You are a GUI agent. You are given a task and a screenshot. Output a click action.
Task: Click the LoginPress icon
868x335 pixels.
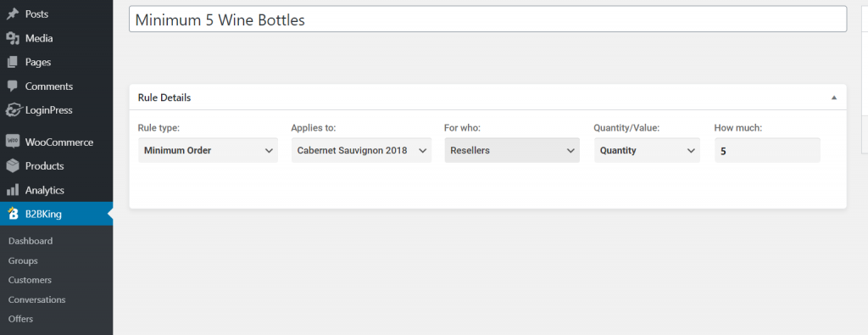13,110
